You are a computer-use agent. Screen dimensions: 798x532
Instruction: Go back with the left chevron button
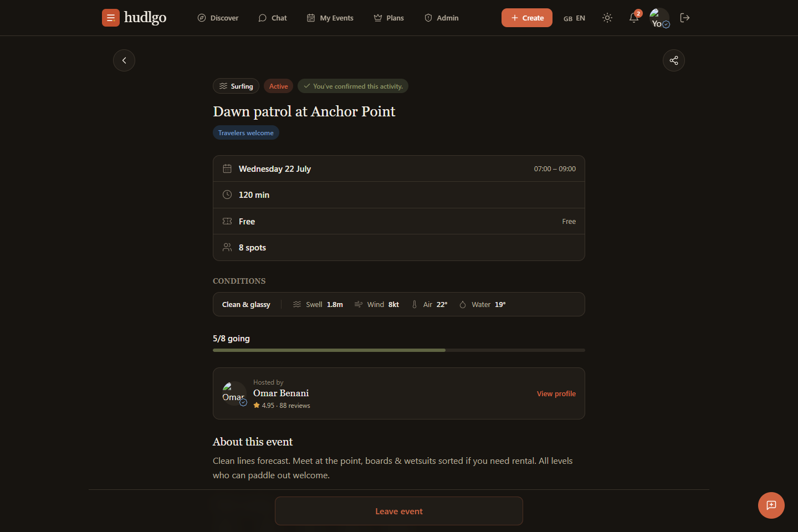coord(124,60)
